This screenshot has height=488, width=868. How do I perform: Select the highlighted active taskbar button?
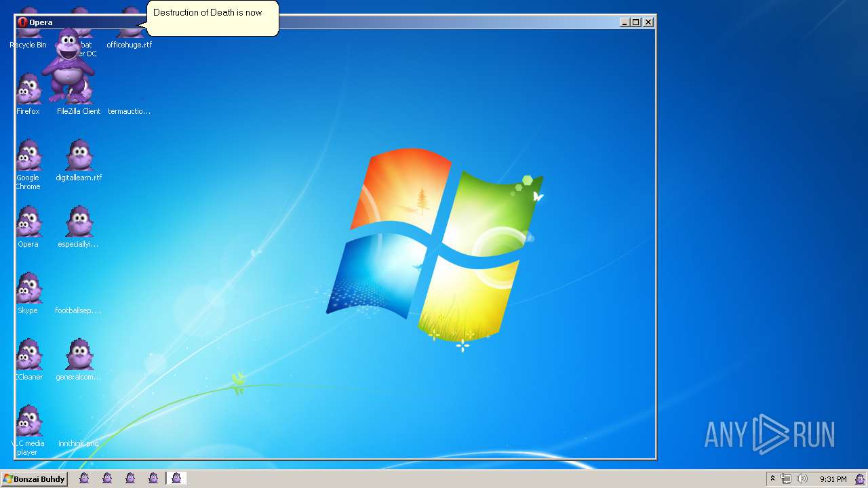176,479
